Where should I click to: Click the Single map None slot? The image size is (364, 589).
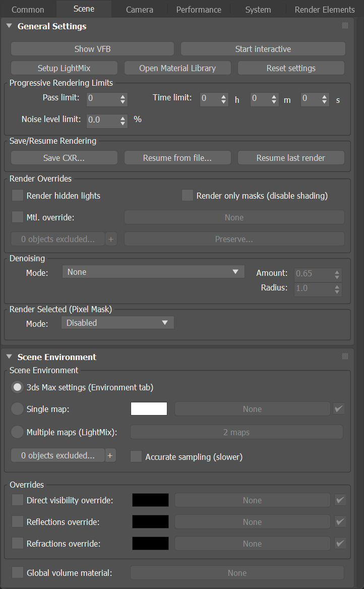(x=252, y=408)
